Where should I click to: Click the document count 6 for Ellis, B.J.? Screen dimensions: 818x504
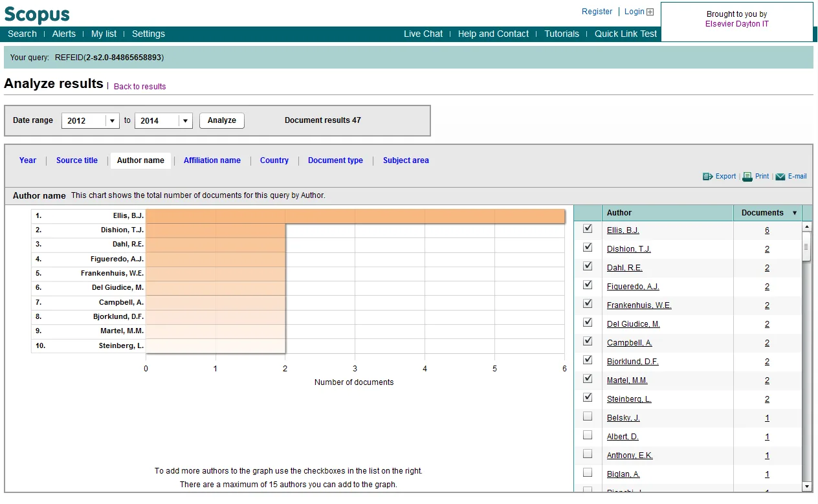click(x=767, y=230)
